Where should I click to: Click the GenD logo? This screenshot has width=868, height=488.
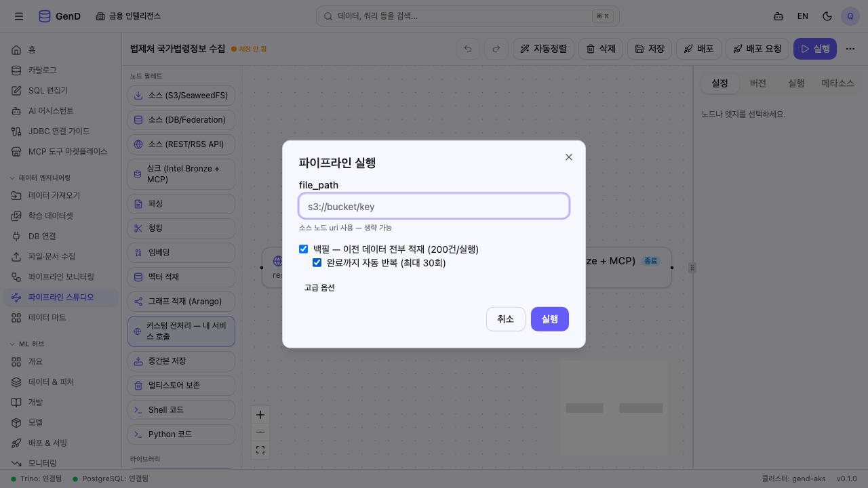tap(60, 16)
